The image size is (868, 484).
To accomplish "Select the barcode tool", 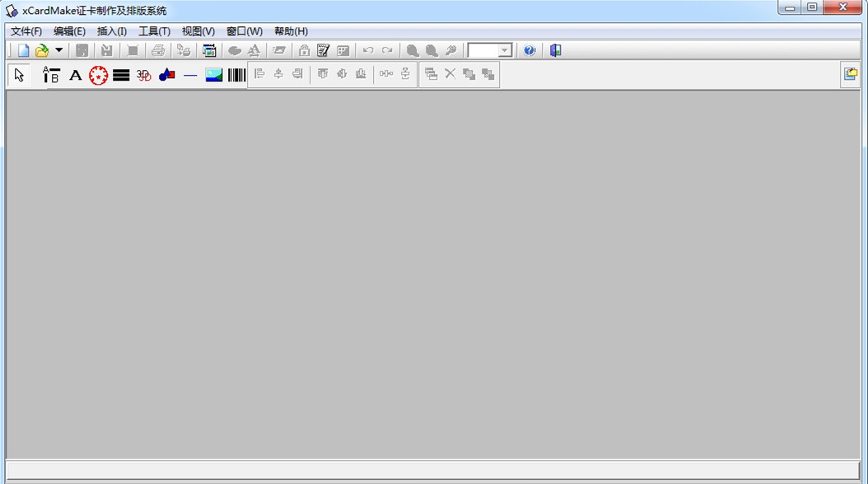I will tap(236, 75).
